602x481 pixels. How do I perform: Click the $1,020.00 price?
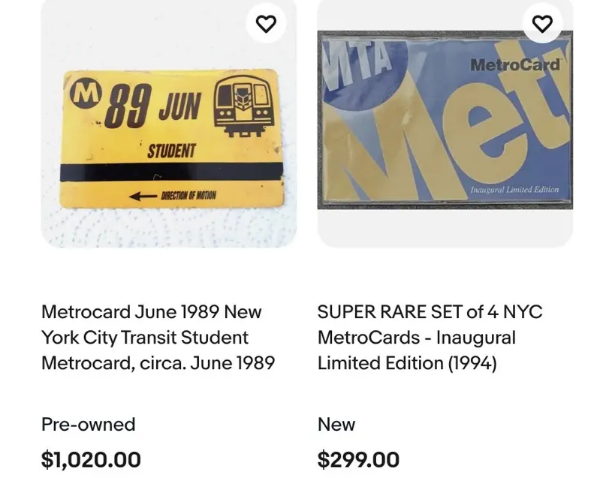click(x=91, y=460)
